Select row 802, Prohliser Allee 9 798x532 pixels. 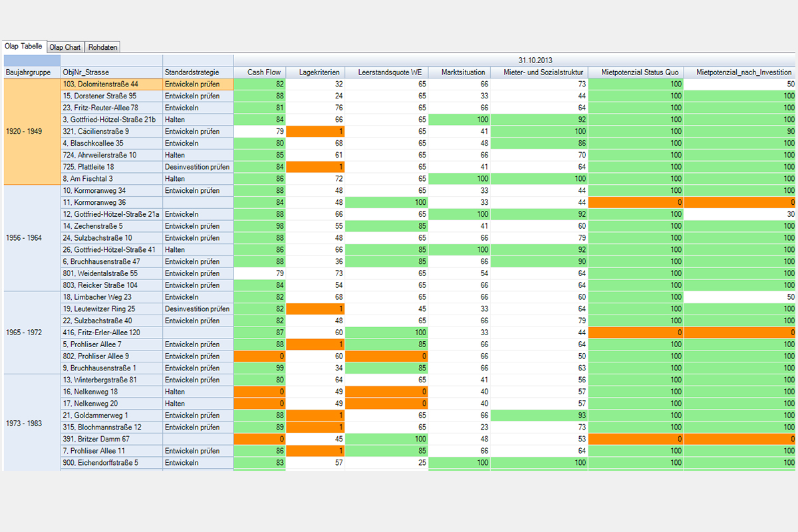click(112, 356)
